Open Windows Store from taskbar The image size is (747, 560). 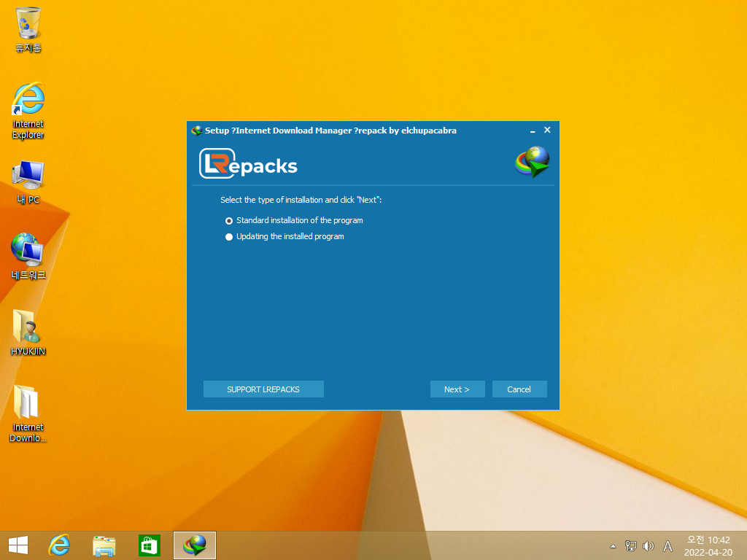click(149, 545)
